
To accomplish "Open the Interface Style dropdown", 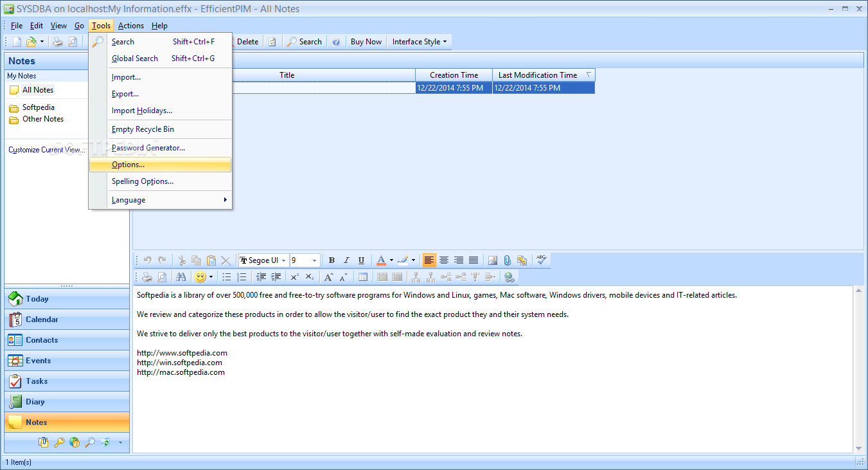I will tap(420, 42).
